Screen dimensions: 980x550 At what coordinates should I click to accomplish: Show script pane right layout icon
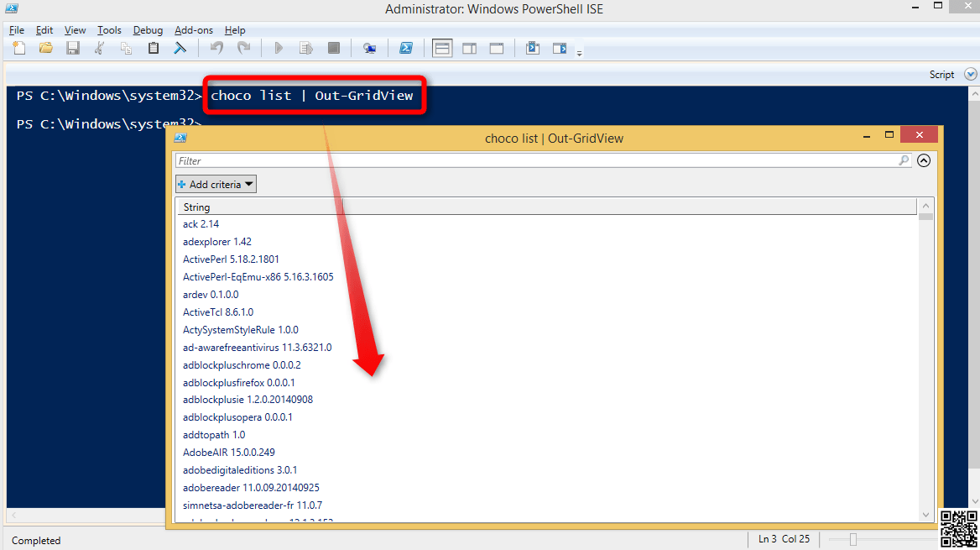[469, 48]
